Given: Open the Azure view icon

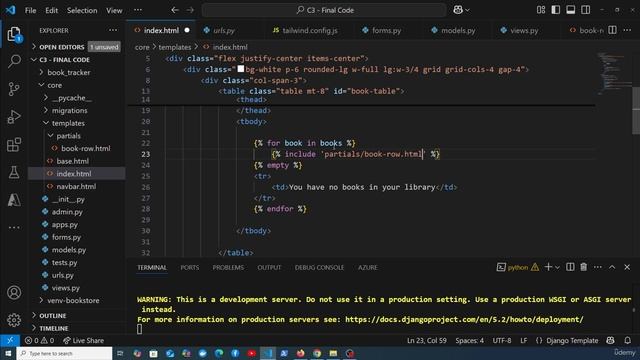Looking at the screenshot, I should [14, 200].
